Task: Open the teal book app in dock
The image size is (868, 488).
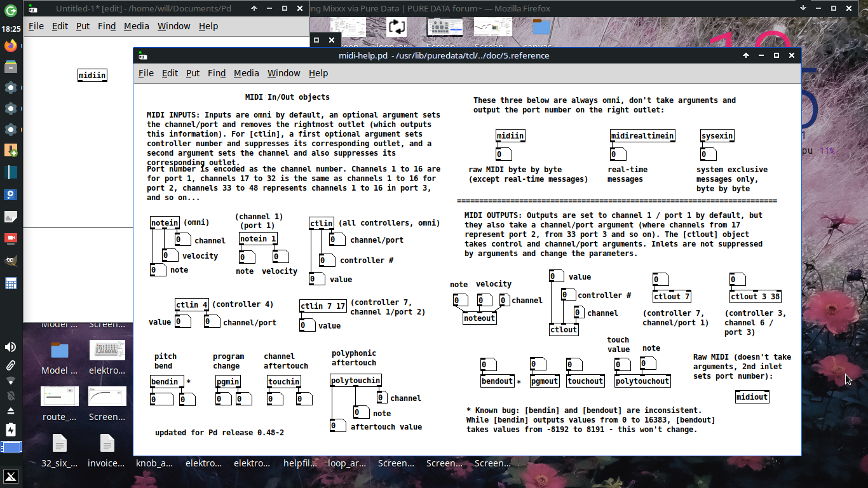Action: (11, 172)
